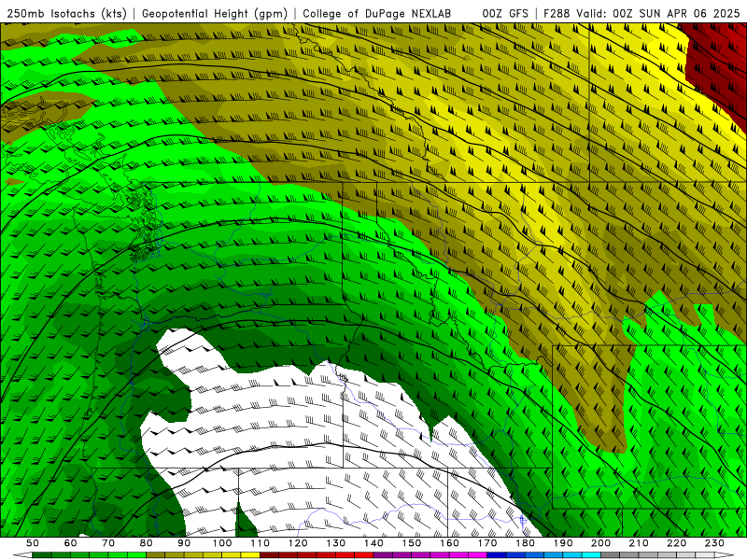The width and height of the screenshot is (747, 560).
Task: Click the left arrow end of the color bar
Action: 22,555
